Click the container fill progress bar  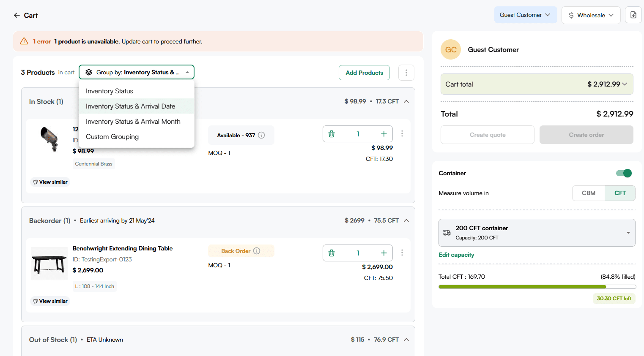pyautogui.click(x=537, y=287)
